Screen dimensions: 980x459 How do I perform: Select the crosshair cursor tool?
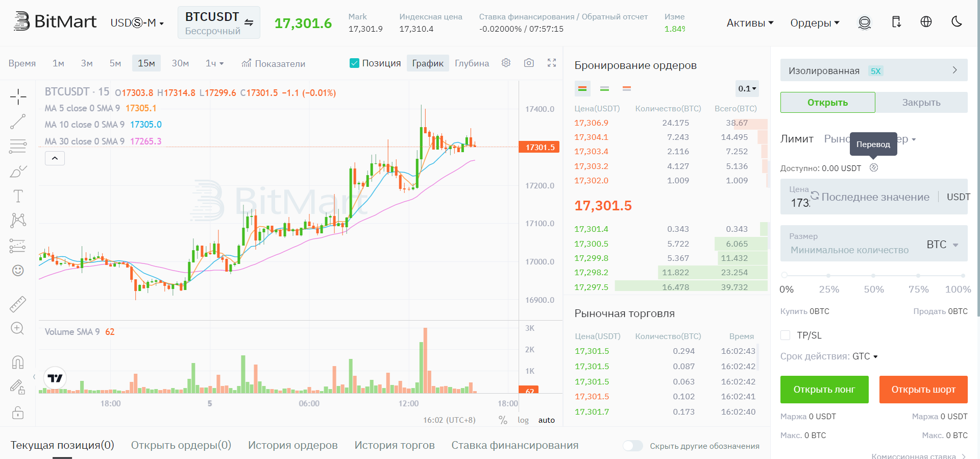(x=18, y=96)
